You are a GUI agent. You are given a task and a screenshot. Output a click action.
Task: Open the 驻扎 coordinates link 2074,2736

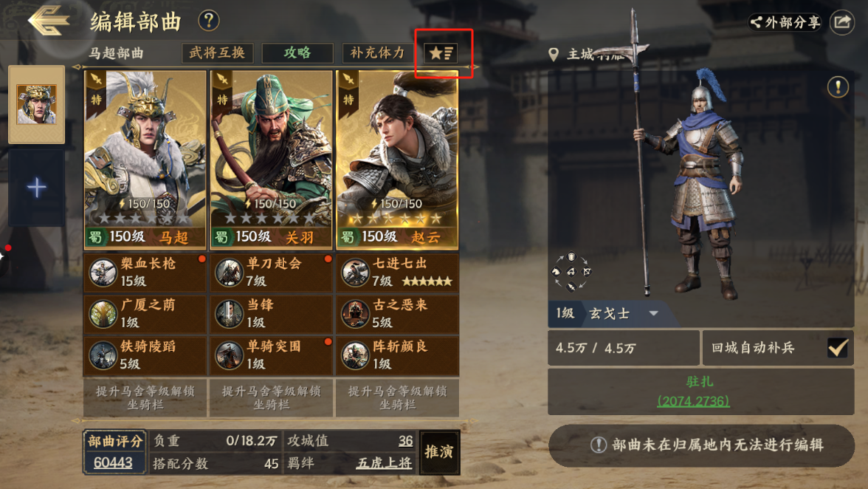tap(693, 401)
